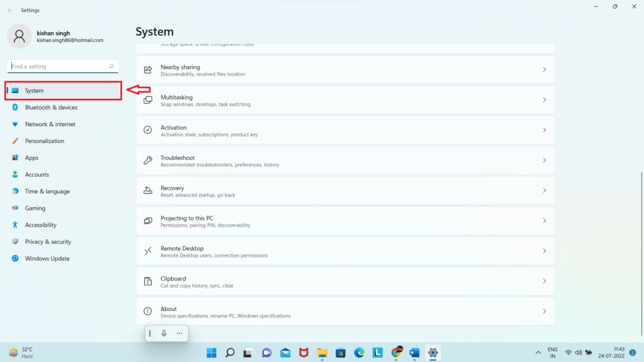Click the search magnifier in Find a setting
Screen dimensions: 644x362
111,66
